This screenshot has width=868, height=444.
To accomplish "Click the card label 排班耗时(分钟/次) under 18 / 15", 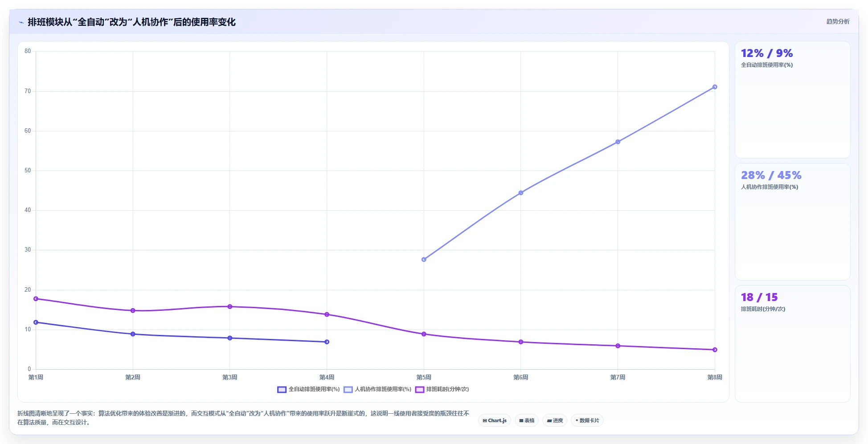I will pyautogui.click(x=763, y=309).
